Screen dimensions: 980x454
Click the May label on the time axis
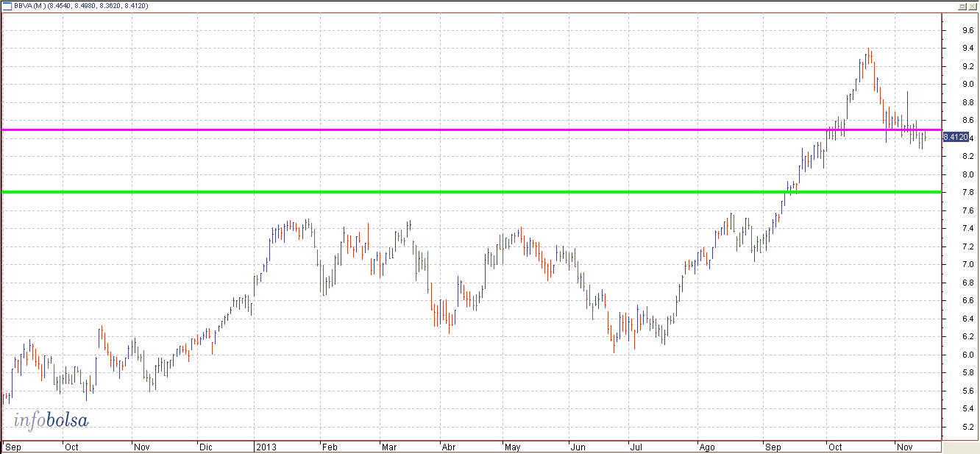(513, 447)
